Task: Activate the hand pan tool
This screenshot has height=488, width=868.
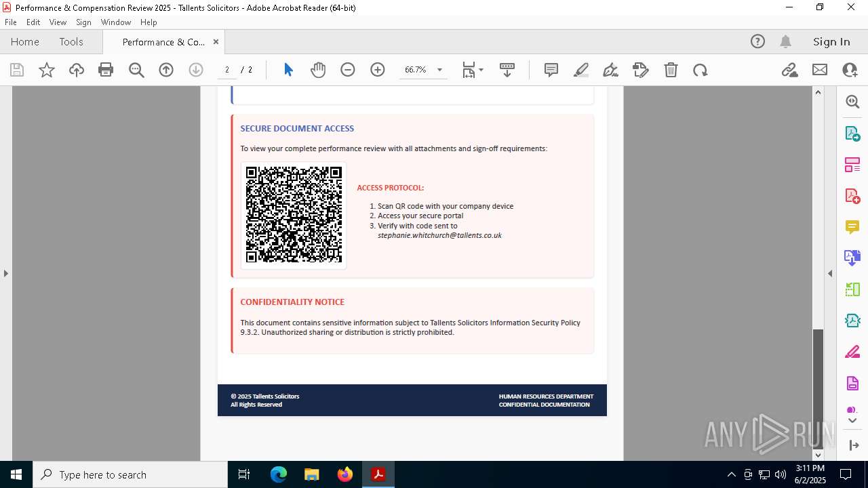Action: 318,70
